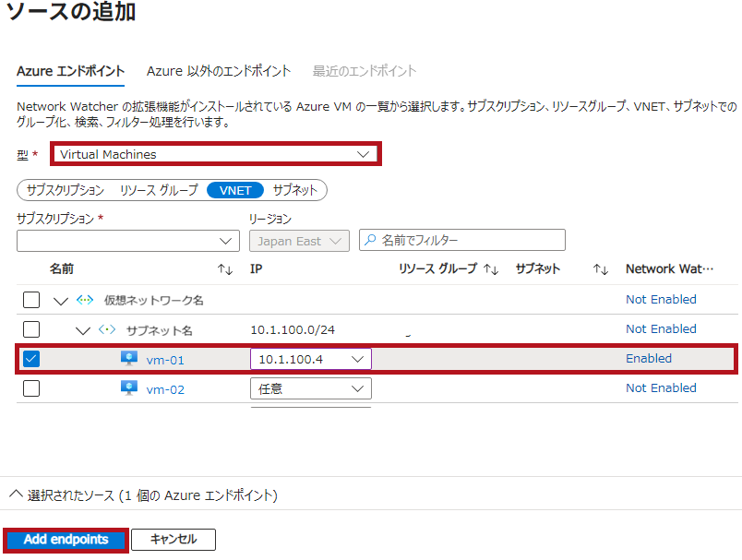The width and height of the screenshot is (742, 560).
Task: Click the vm-02 virtual machine icon
Action: [x=129, y=387]
